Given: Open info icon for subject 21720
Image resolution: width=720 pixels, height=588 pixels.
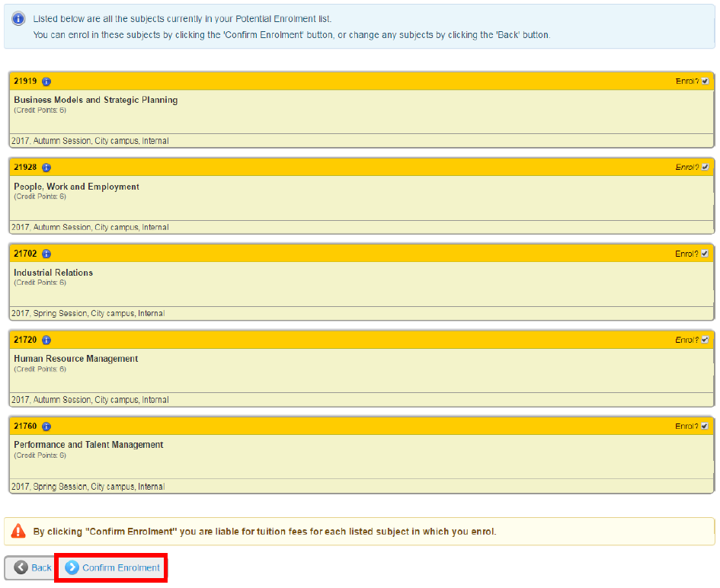Looking at the screenshot, I should [x=46, y=340].
